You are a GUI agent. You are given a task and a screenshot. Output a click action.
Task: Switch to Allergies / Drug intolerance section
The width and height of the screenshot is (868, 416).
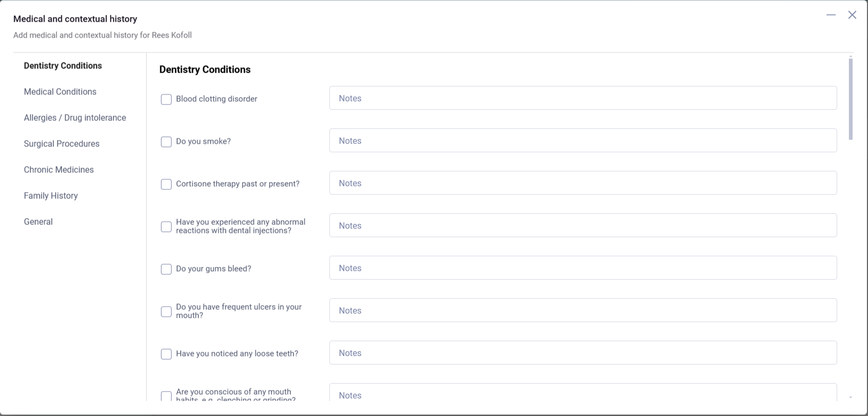[75, 118]
